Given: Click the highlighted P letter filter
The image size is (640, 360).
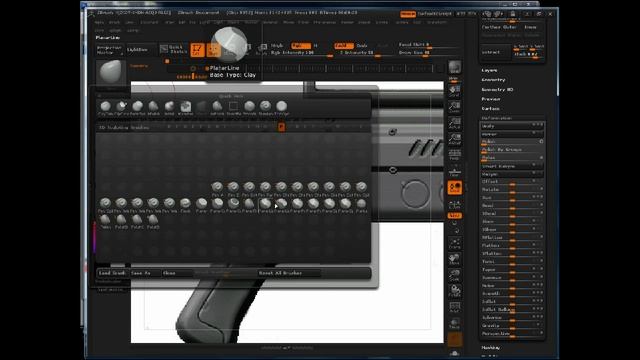Looking at the screenshot, I should (281, 127).
